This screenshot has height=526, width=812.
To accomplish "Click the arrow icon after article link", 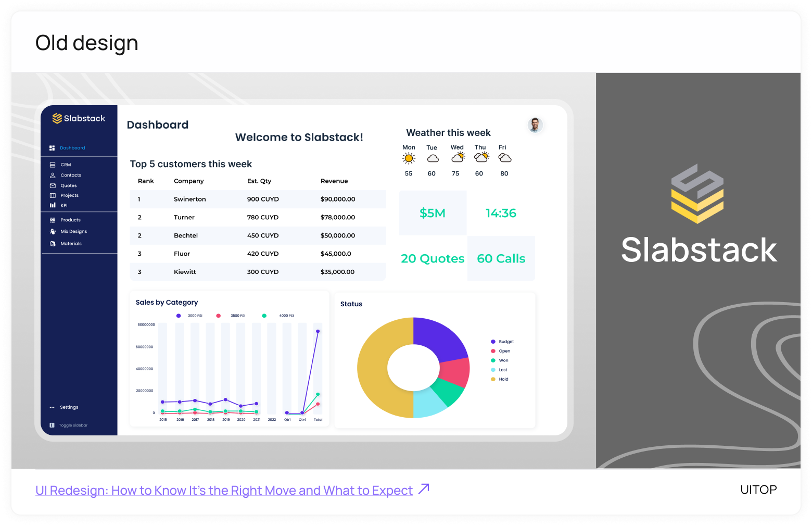I will pos(424,489).
